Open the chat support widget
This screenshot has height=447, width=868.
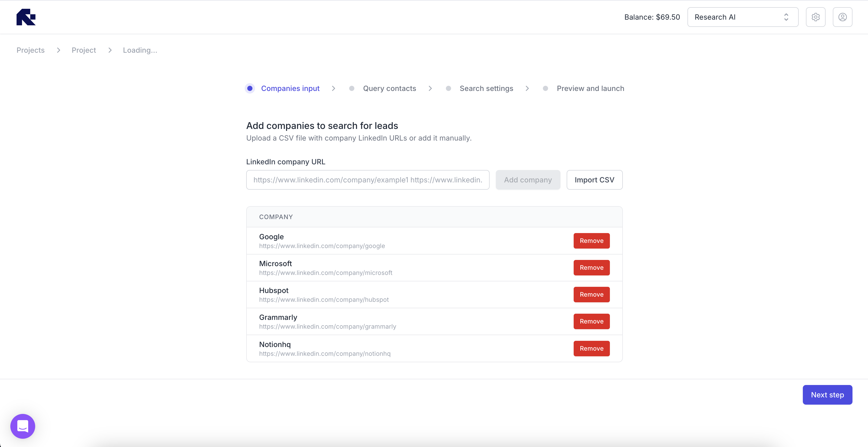23,426
